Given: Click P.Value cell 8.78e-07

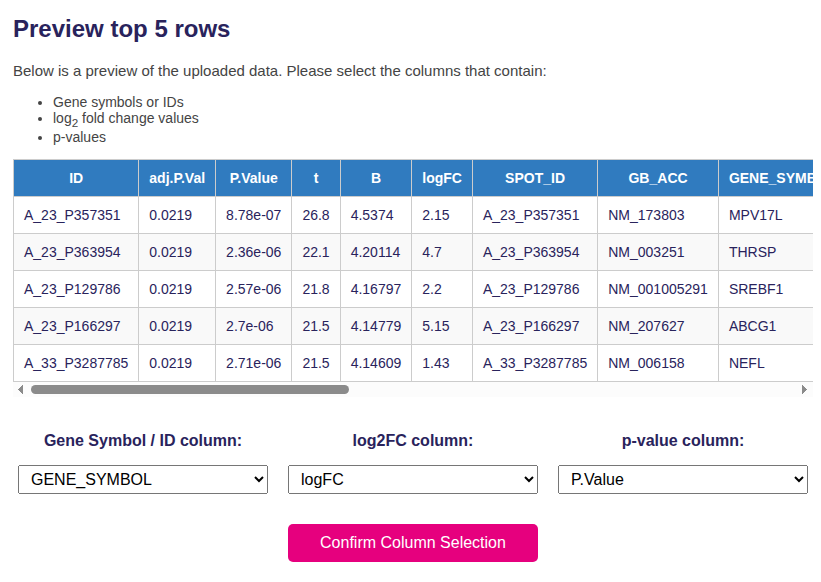Looking at the screenshot, I should pos(253,215).
